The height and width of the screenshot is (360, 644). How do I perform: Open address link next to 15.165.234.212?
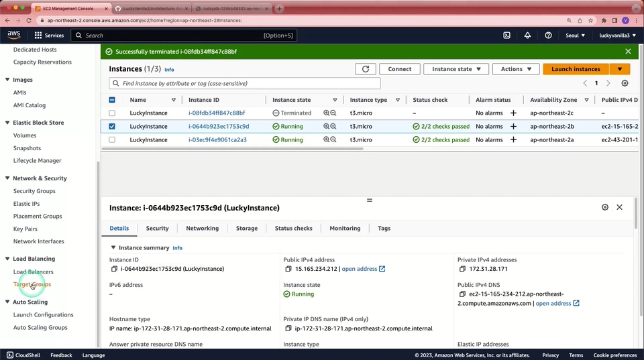(x=364, y=269)
